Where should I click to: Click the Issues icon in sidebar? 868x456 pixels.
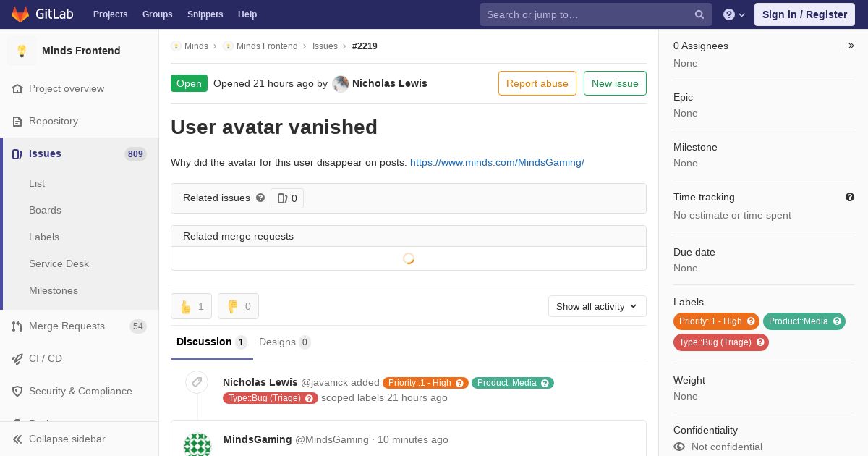coord(17,153)
